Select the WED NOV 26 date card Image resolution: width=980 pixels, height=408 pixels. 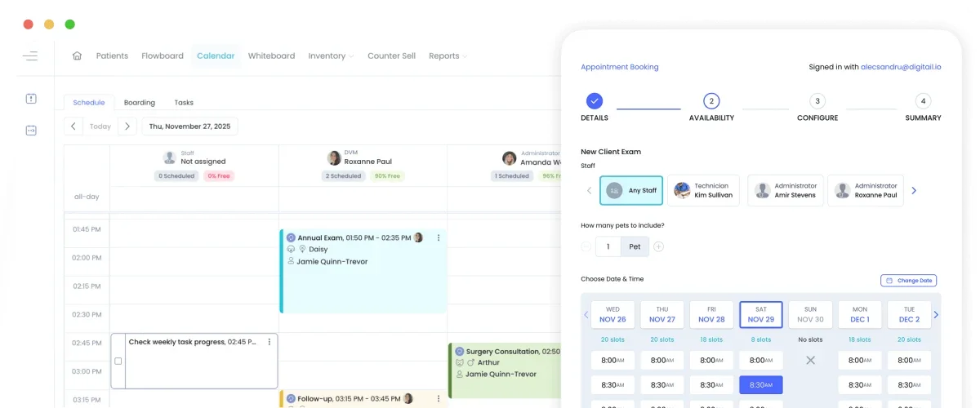[x=612, y=315]
